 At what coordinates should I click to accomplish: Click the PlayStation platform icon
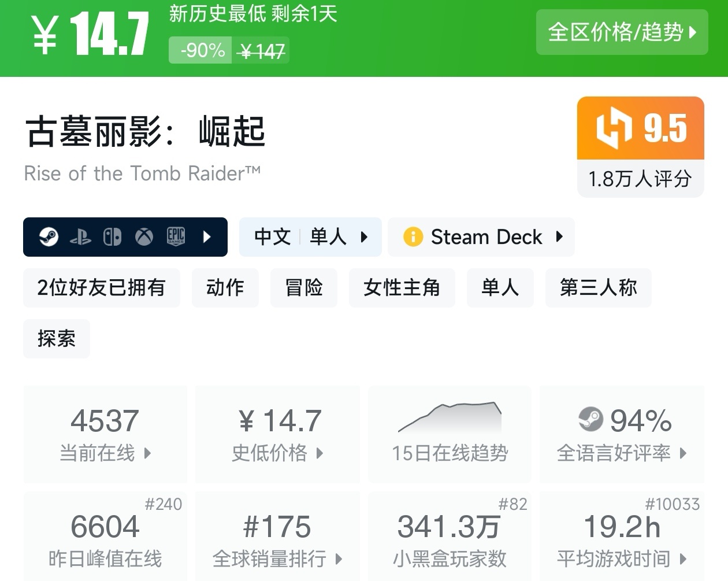tap(80, 237)
